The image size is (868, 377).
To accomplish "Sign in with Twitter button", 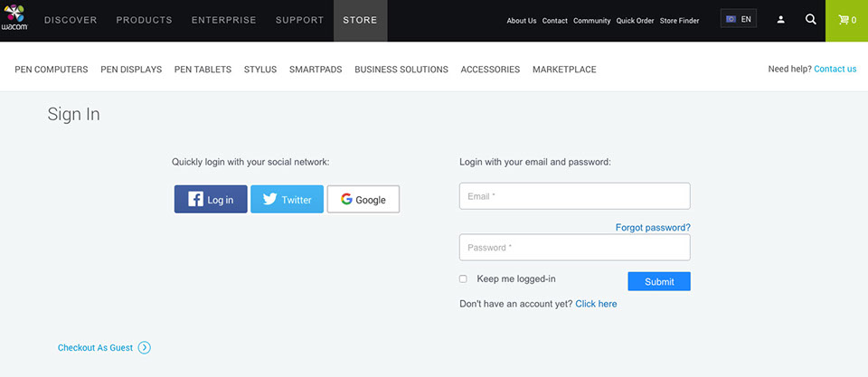I will [x=287, y=199].
